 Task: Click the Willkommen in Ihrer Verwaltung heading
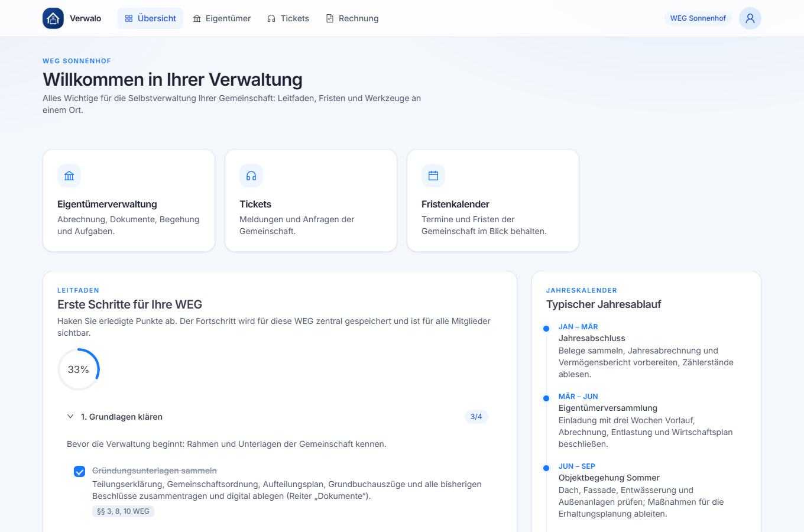(x=173, y=79)
